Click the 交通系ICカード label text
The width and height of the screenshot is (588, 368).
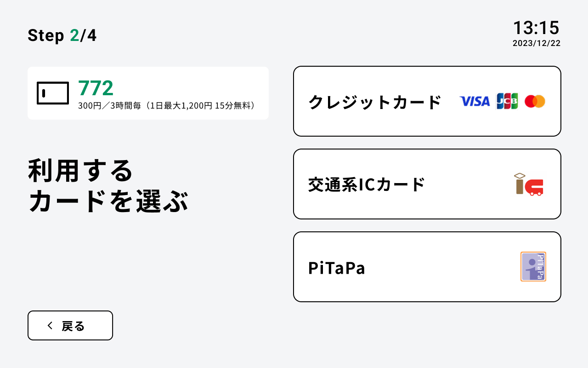pos(367,184)
